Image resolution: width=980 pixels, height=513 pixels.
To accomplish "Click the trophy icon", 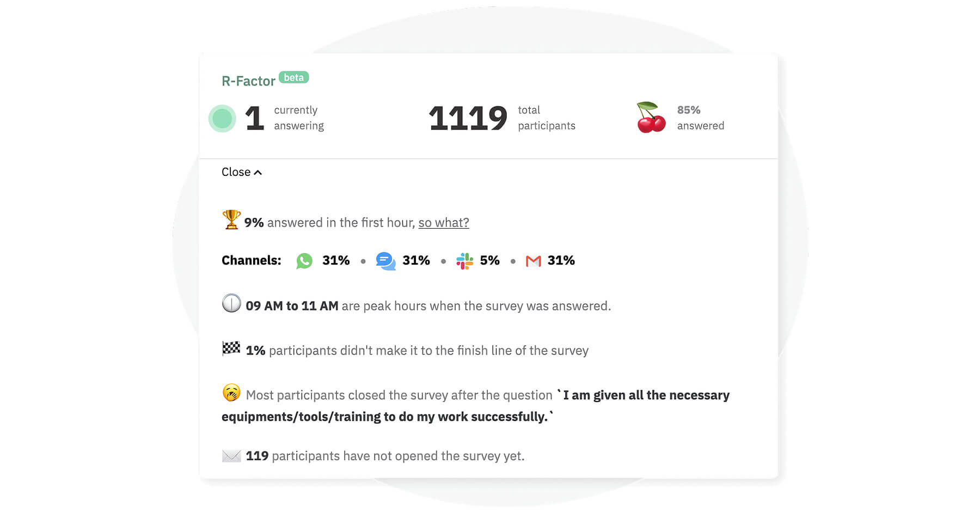I will point(231,219).
